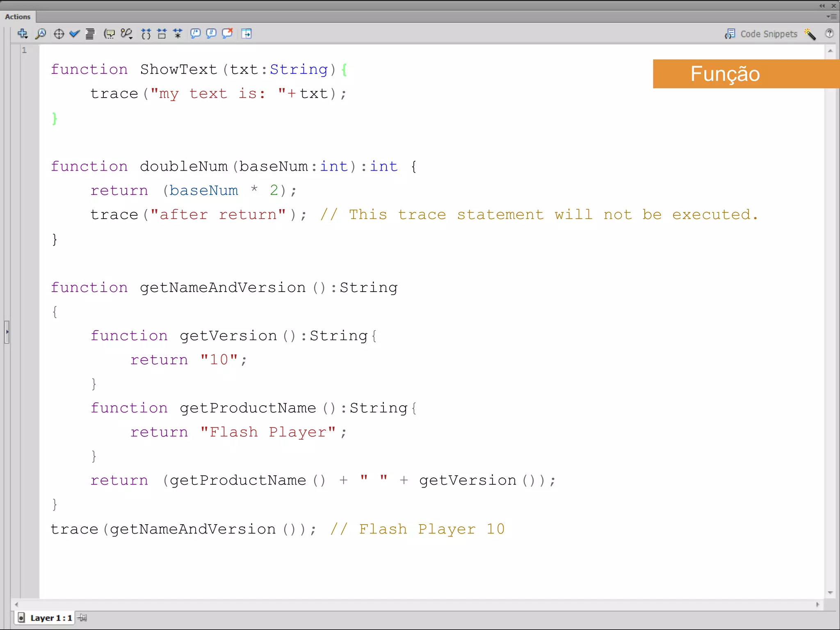This screenshot has height=630, width=840.
Task: Show or hide the toolbox
Action: [x=247, y=34]
